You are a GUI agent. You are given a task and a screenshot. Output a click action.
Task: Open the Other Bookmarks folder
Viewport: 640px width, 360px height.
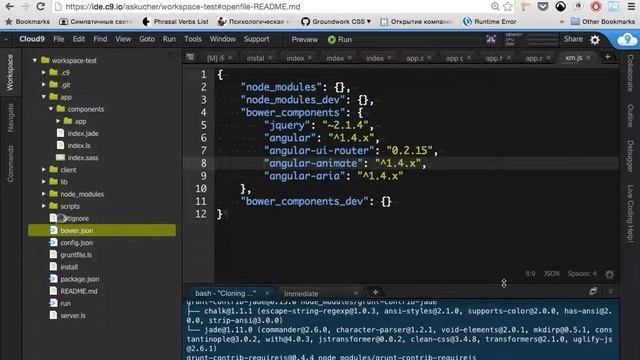(602, 21)
